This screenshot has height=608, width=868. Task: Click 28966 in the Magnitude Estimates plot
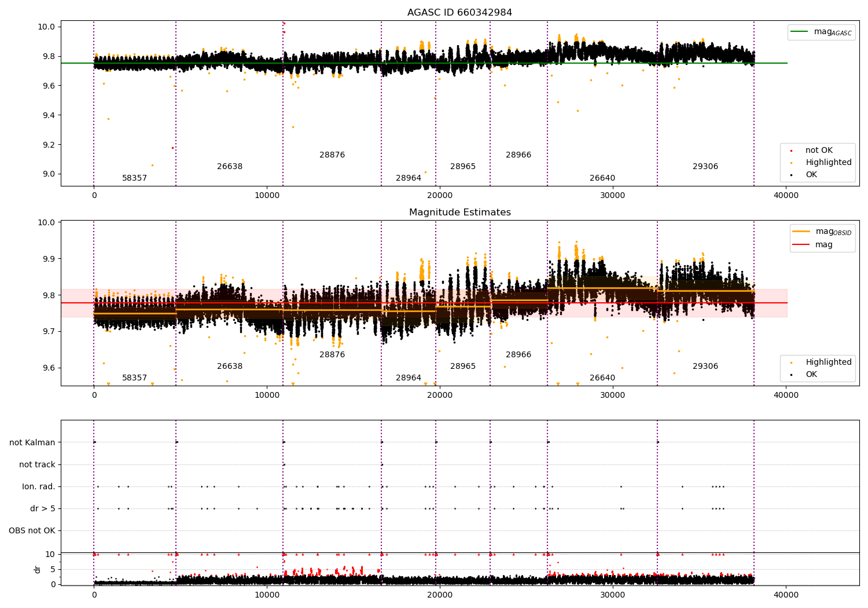(518, 355)
